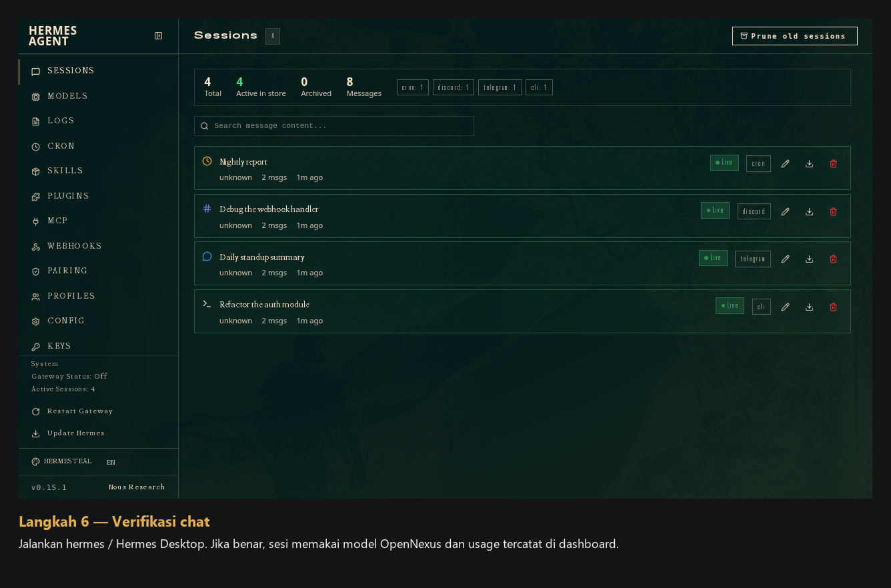Filter by the cron: 1 tag
The image size is (891, 588).
412,87
